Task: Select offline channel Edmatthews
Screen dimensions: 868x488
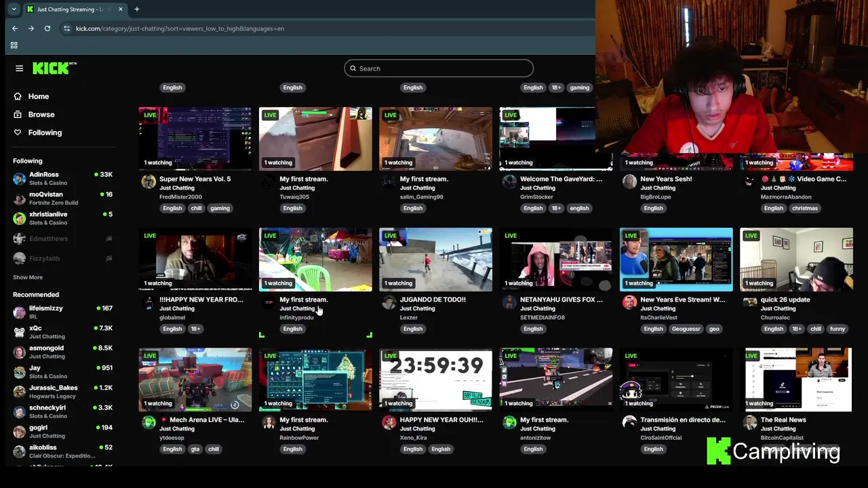Action: click(62, 239)
